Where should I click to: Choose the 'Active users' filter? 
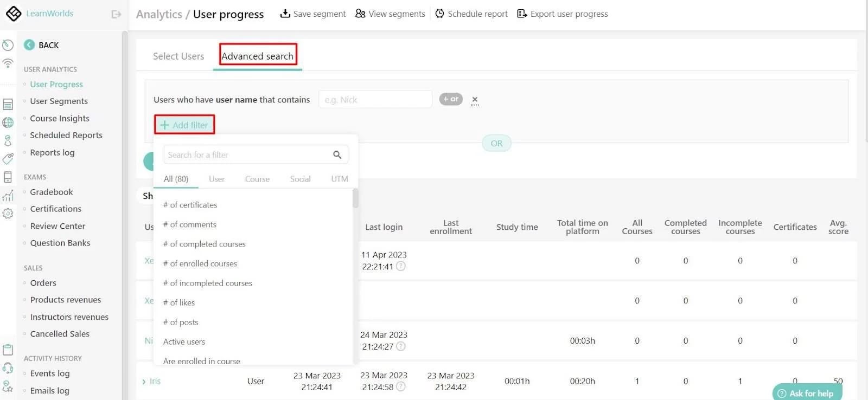(184, 341)
